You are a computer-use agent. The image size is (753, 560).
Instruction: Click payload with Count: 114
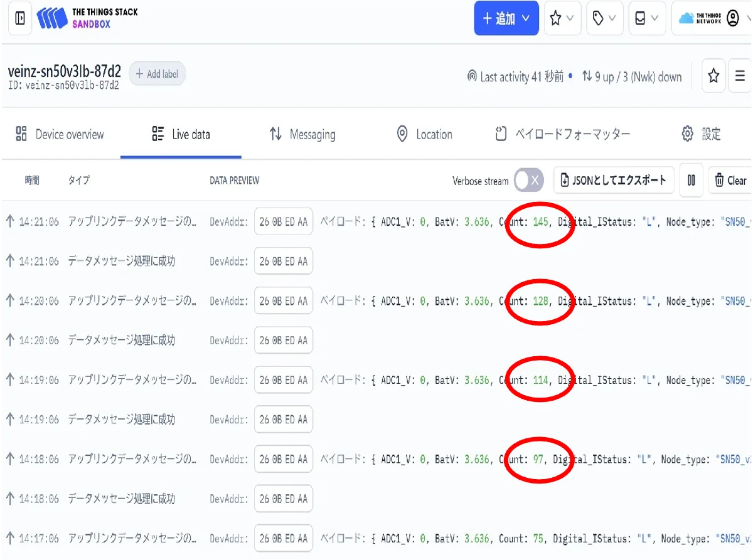click(537, 380)
